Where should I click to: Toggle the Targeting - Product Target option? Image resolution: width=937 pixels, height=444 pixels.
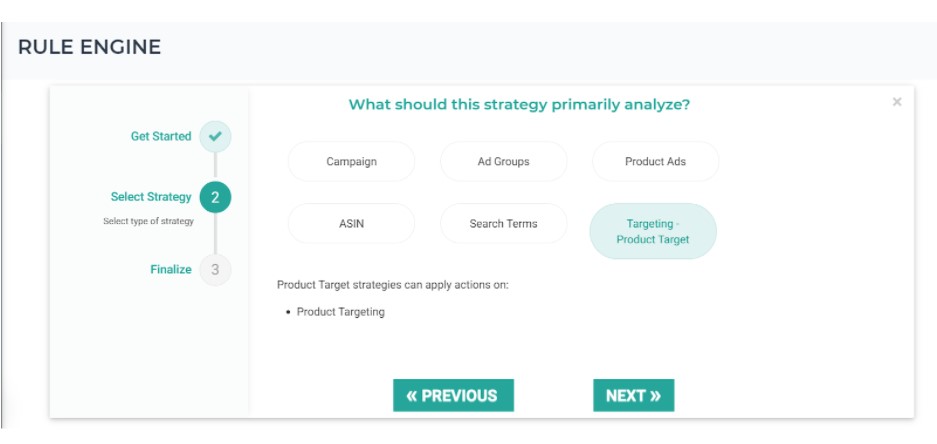click(652, 231)
